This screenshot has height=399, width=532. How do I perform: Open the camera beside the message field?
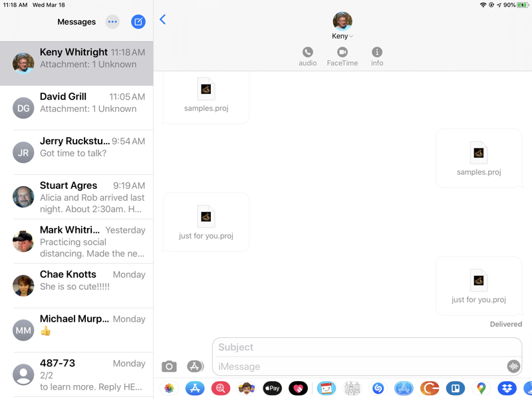[169, 366]
